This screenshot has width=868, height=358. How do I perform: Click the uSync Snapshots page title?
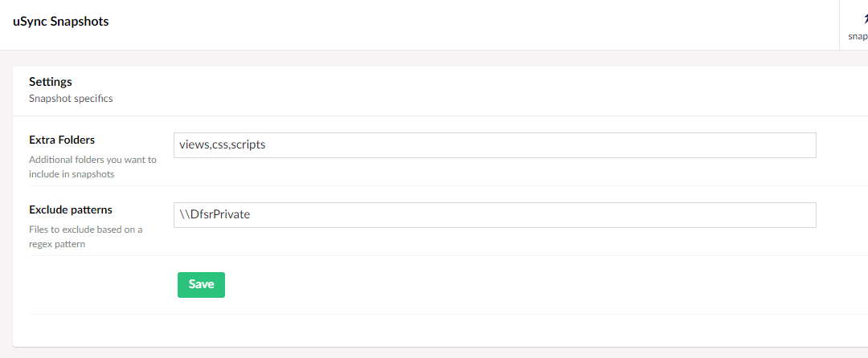61,22
